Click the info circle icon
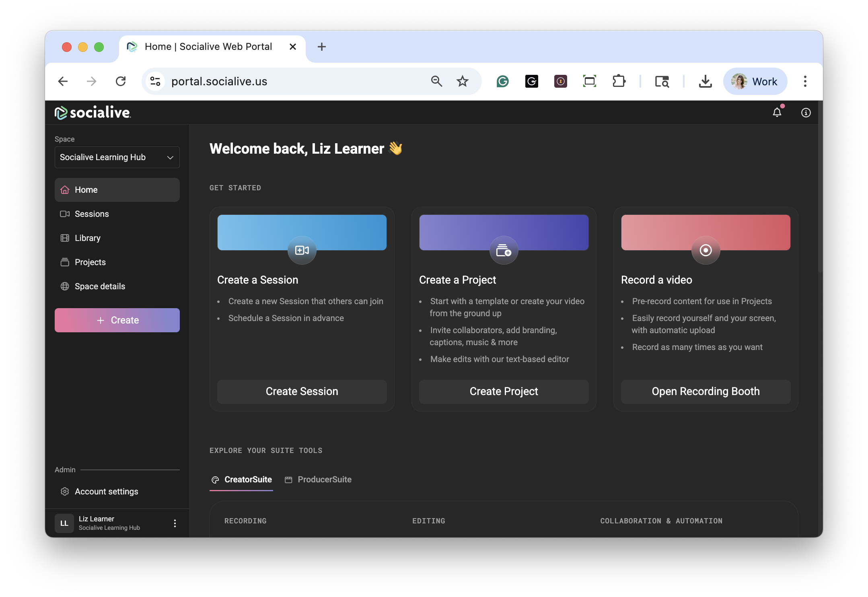868x597 pixels. (806, 113)
